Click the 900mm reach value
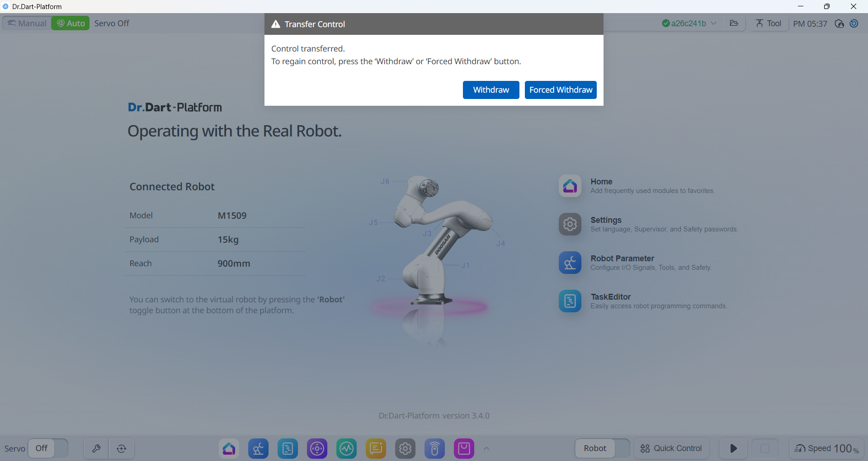The height and width of the screenshot is (461, 868). (x=234, y=263)
